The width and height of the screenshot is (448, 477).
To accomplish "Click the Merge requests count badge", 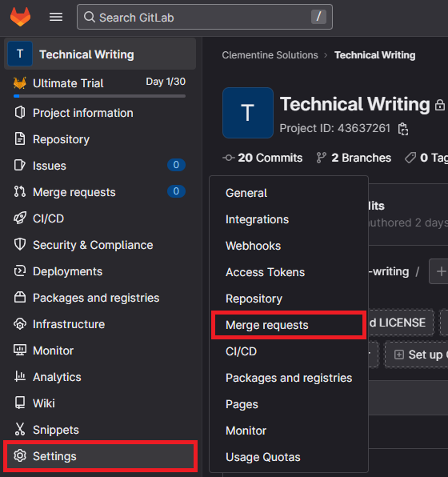I will [x=176, y=191].
